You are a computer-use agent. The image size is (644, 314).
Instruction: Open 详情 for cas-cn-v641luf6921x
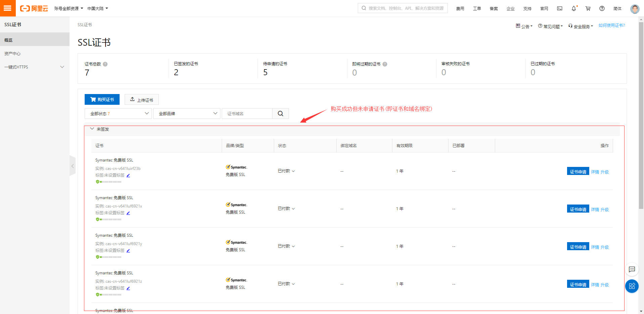point(595,209)
